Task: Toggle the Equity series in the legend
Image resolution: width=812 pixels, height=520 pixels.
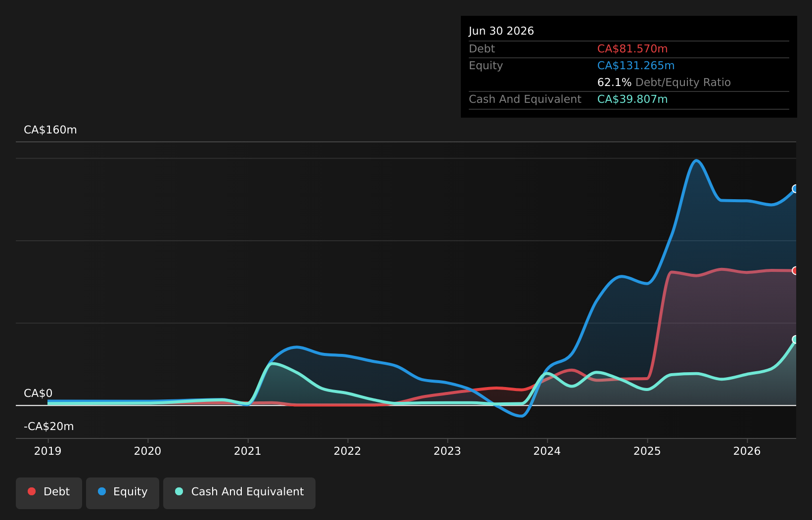Action: 123,493
